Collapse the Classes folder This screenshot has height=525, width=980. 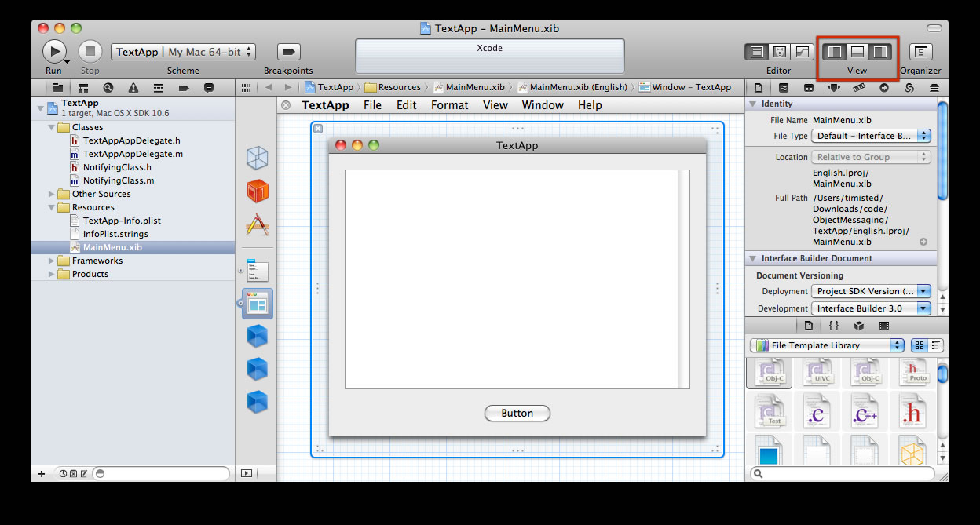click(53, 127)
